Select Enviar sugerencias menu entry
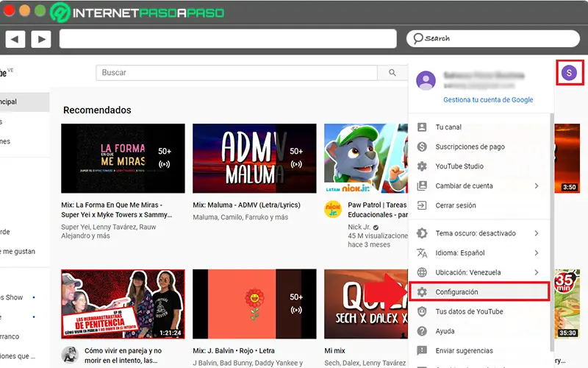The height and width of the screenshot is (368, 588). 479,350
